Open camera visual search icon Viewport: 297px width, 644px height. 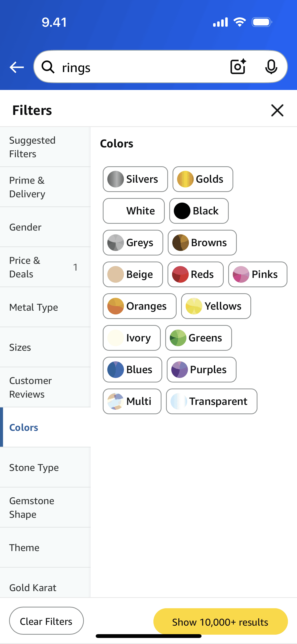tap(238, 67)
